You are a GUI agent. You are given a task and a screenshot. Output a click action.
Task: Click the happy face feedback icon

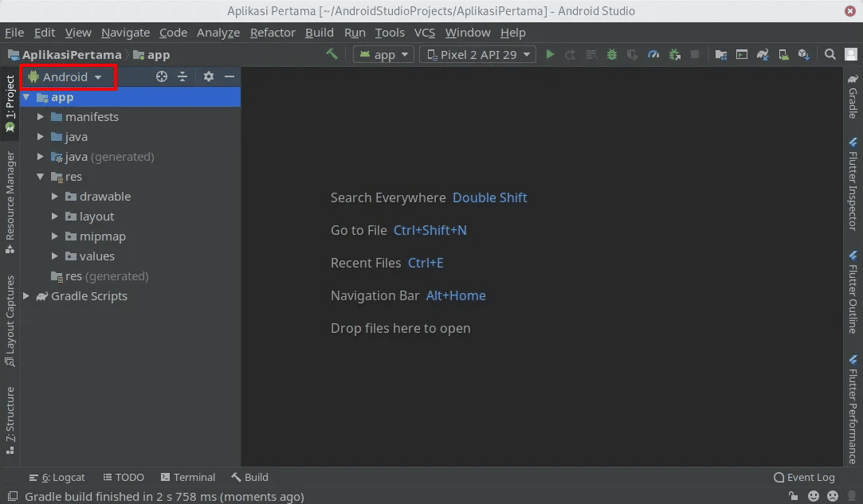pyautogui.click(x=814, y=496)
